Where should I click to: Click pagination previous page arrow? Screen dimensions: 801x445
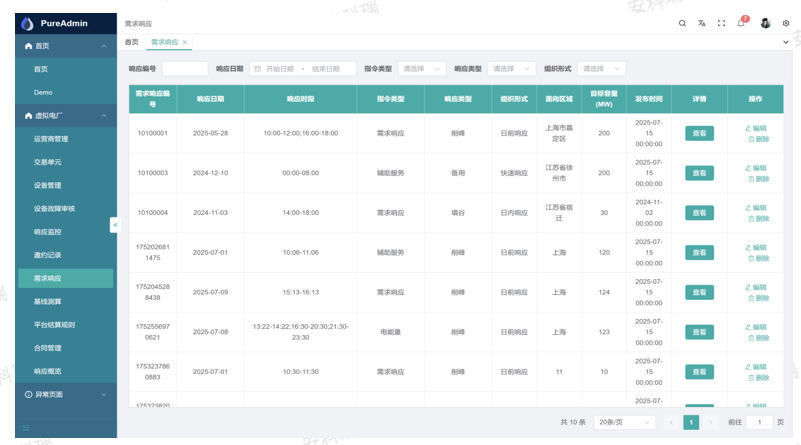point(671,422)
